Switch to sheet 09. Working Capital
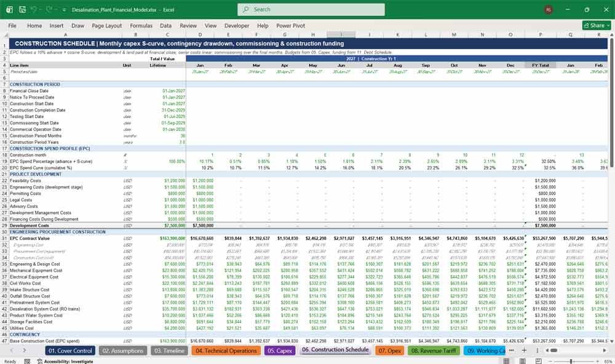 485,350
